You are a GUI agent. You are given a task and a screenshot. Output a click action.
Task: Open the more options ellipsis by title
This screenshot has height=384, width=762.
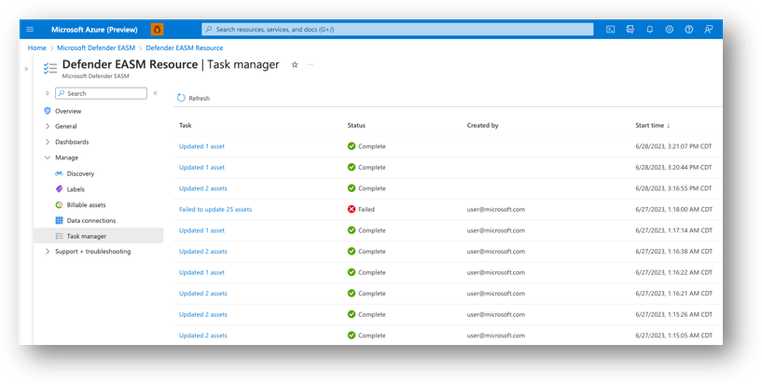[x=311, y=65]
